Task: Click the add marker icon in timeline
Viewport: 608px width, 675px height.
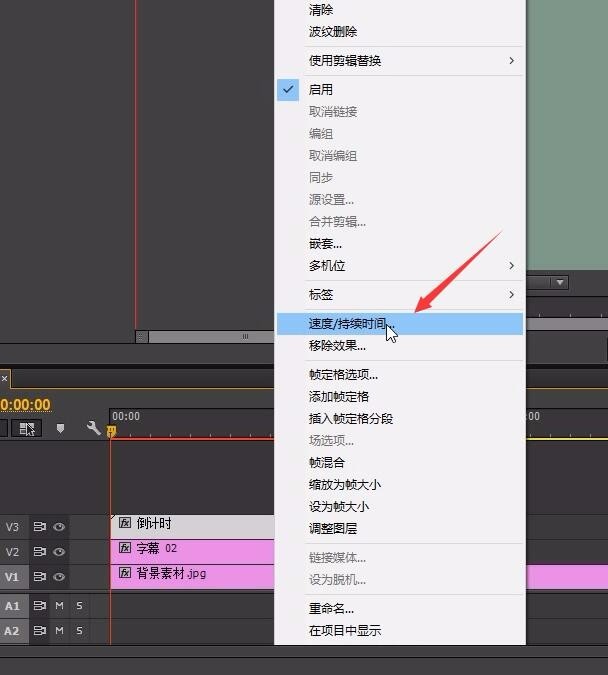Action: 60,428
